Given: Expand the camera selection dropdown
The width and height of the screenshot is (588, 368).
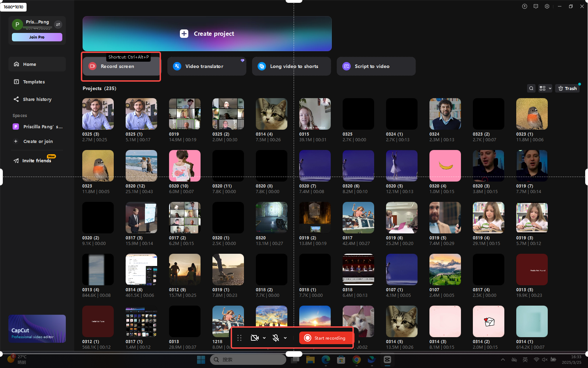Looking at the screenshot, I should pos(264,338).
